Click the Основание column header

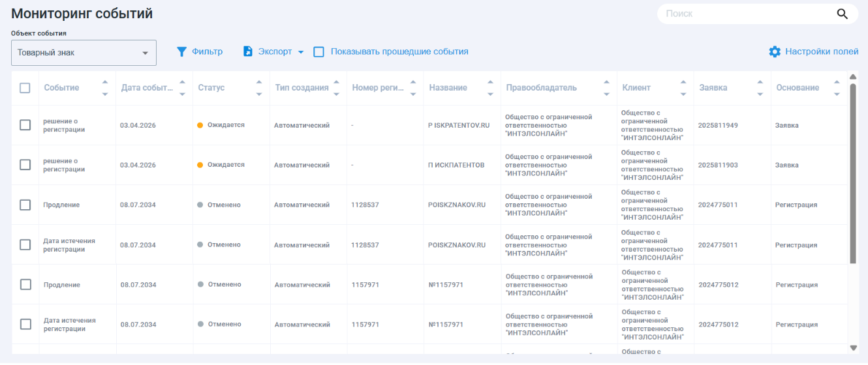tap(798, 88)
